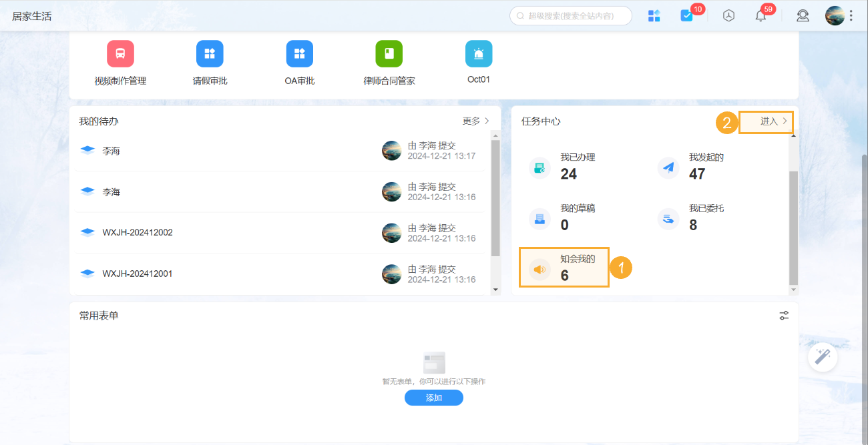The height and width of the screenshot is (445, 868).
Task: Open the Oct01 application icon
Action: (479, 53)
